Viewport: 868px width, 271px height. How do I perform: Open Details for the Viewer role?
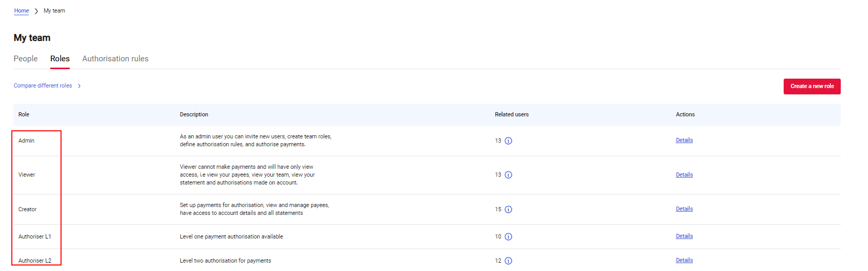tap(684, 175)
